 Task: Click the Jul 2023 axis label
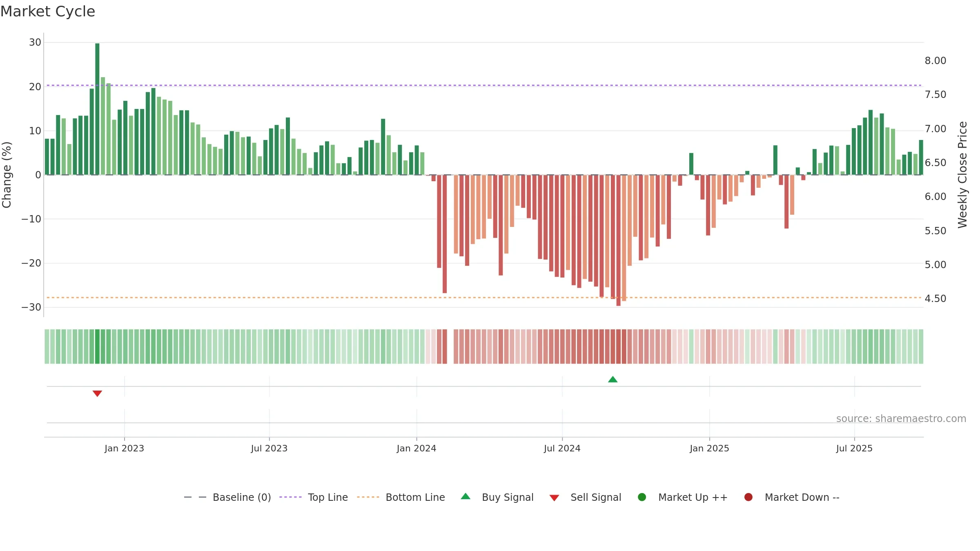tap(269, 448)
